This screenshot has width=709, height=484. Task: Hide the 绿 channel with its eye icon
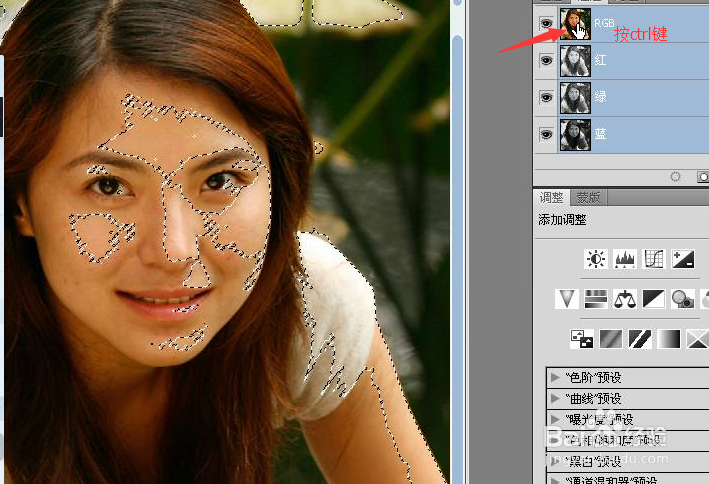[x=546, y=97]
